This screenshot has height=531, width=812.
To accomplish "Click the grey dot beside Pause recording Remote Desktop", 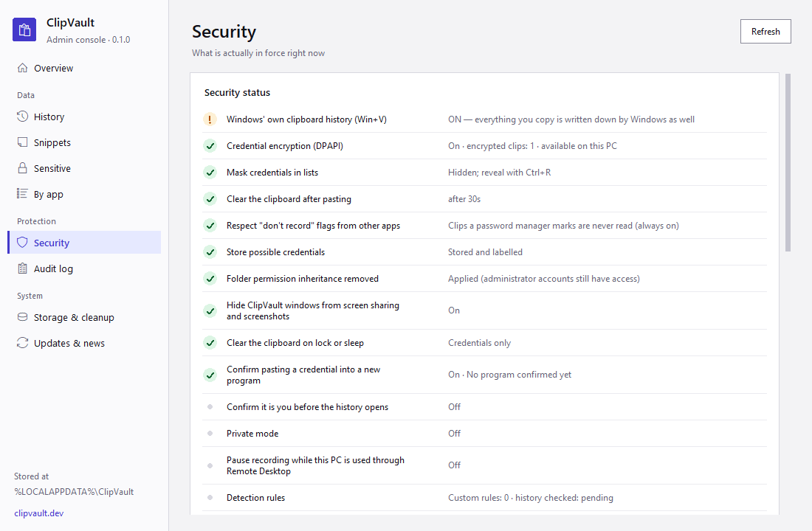I will [x=210, y=466].
